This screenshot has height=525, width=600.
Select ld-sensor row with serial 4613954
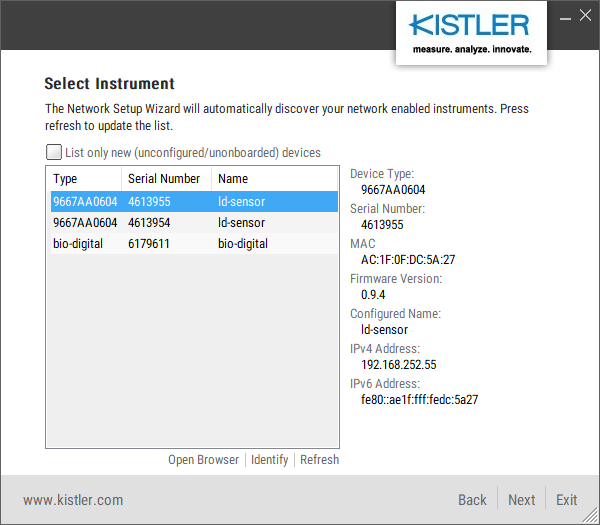(x=193, y=222)
